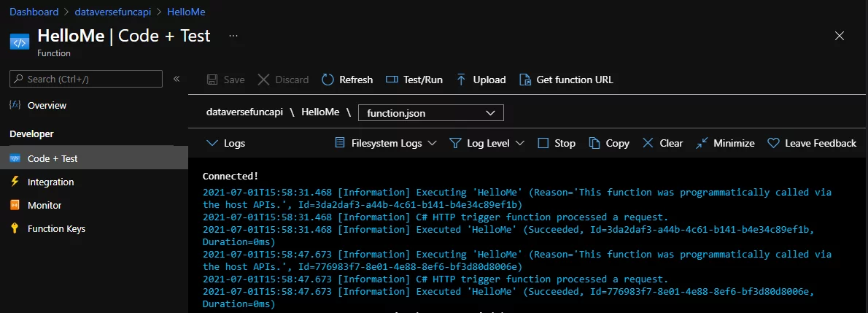
Task: Click the search magnifier icon
Action: (19, 80)
